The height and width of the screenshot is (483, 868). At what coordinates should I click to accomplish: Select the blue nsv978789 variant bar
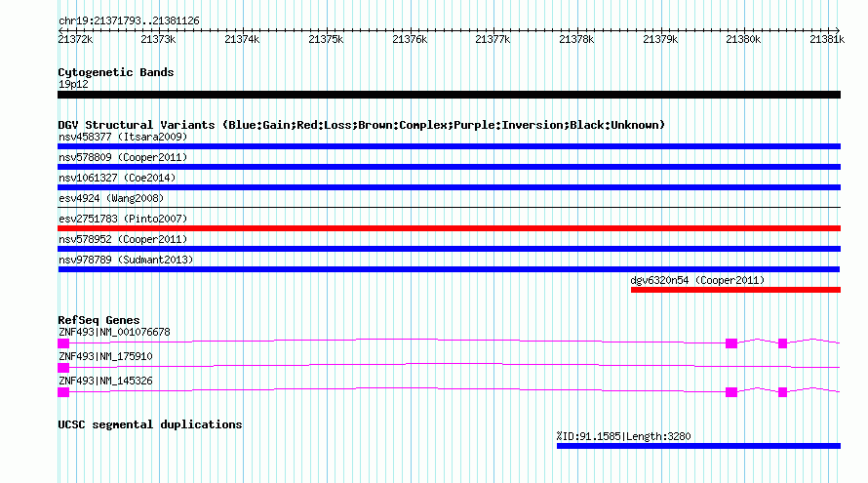coord(449,269)
